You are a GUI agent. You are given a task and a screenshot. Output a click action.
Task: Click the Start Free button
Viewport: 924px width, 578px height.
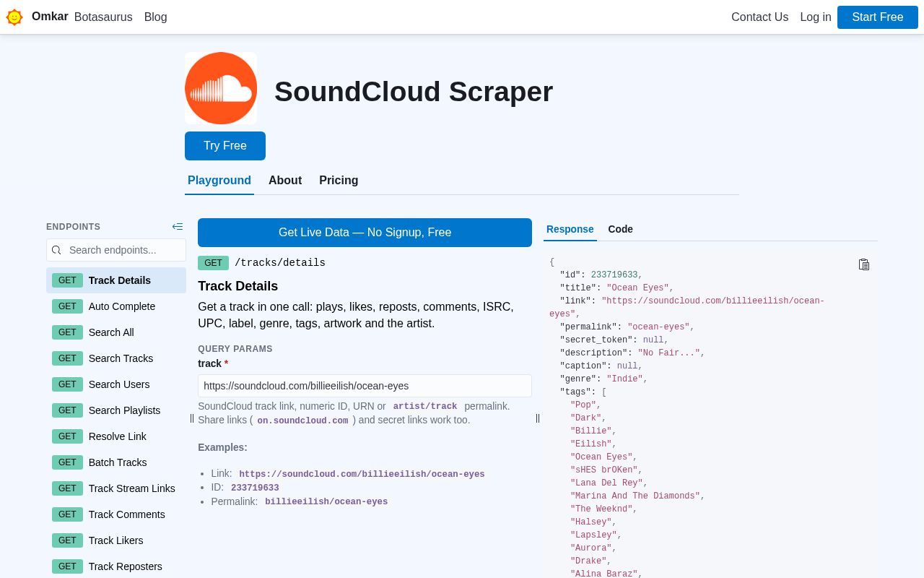click(878, 17)
